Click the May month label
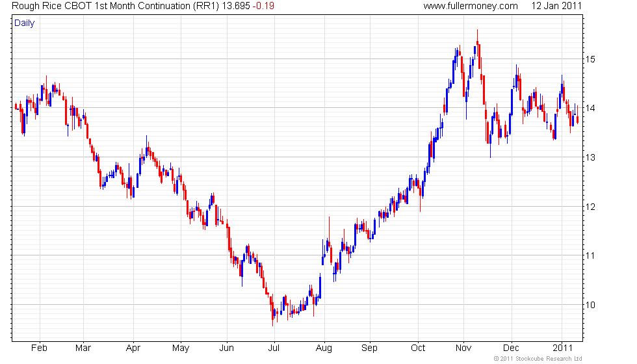 point(181,348)
